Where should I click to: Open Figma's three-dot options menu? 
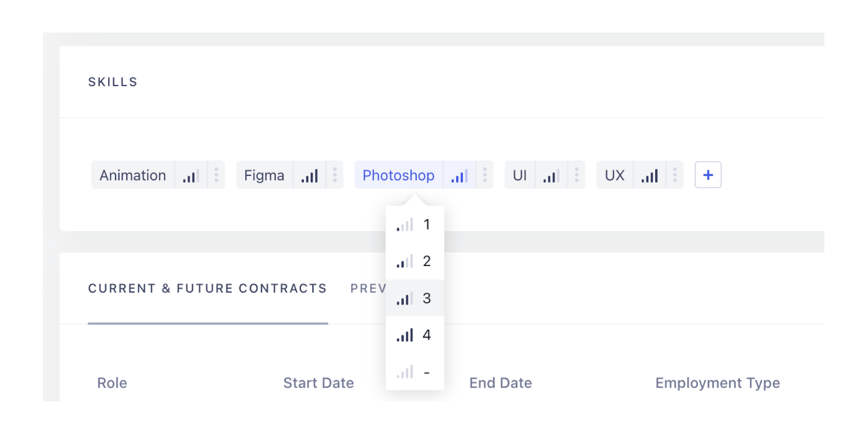(x=335, y=175)
